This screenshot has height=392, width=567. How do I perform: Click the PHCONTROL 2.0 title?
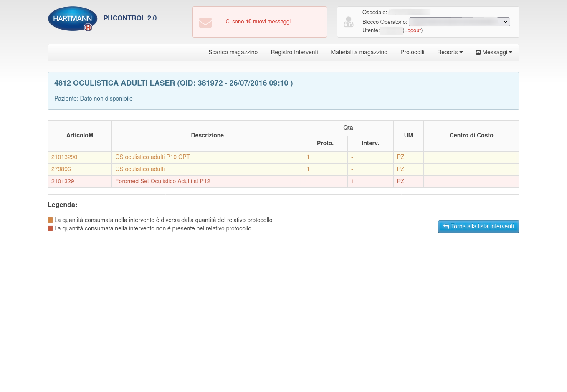pyautogui.click(x=130, y=18)
